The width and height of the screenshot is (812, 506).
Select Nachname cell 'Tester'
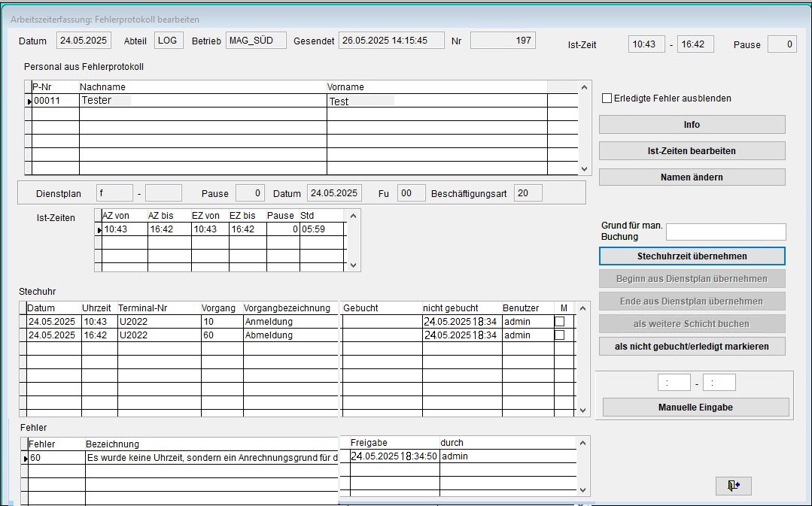(203, 100)
